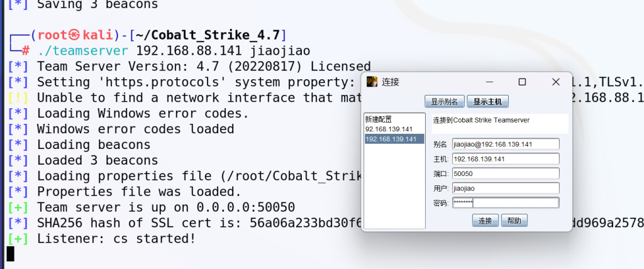Click the terminal text 'Listener: cs started!'
The height and width of the screenshot is (269, 644).
116,238
